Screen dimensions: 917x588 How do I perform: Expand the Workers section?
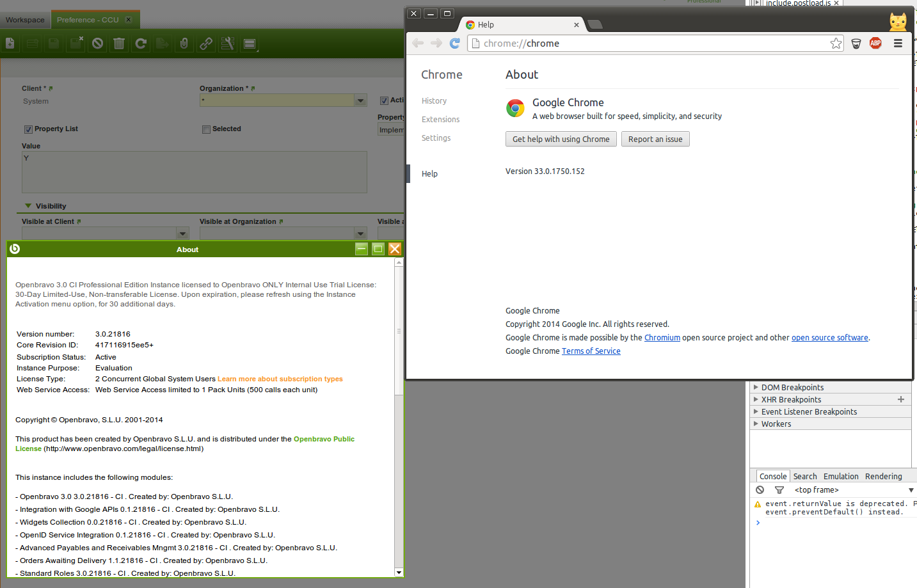click(756, 424)
